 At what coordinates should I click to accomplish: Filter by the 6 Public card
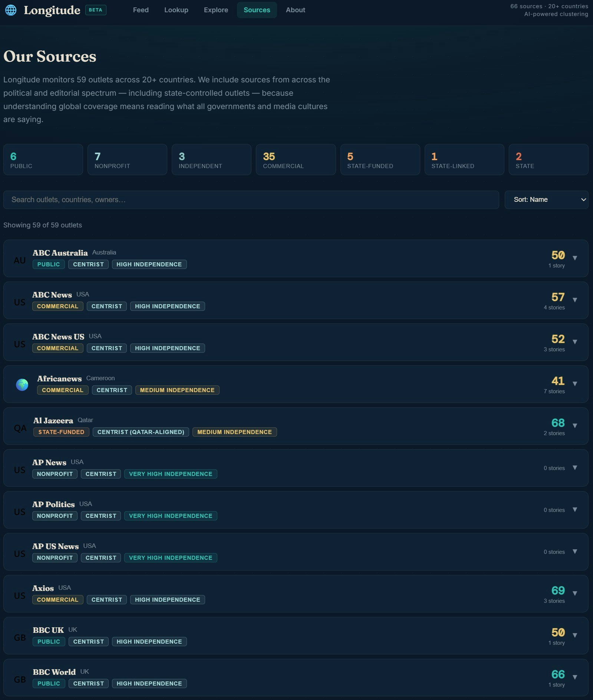(43, 160)
